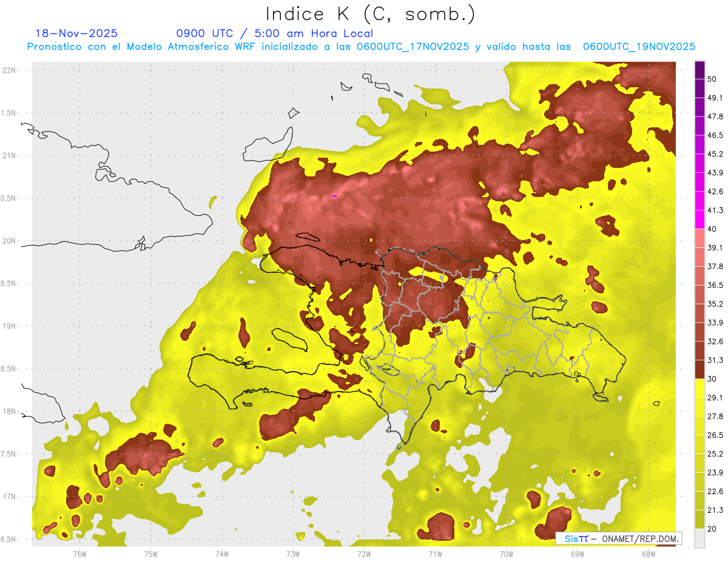The image size is (728, 562).
Task: Click the colorbar value '50'
Action: pos(712,79)
